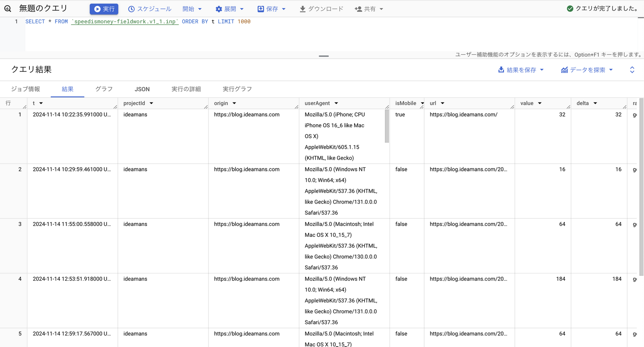Click the explore data chart icon
This screenshot has width=644, height=347.
pyautogui.click(x=564, y=70)
